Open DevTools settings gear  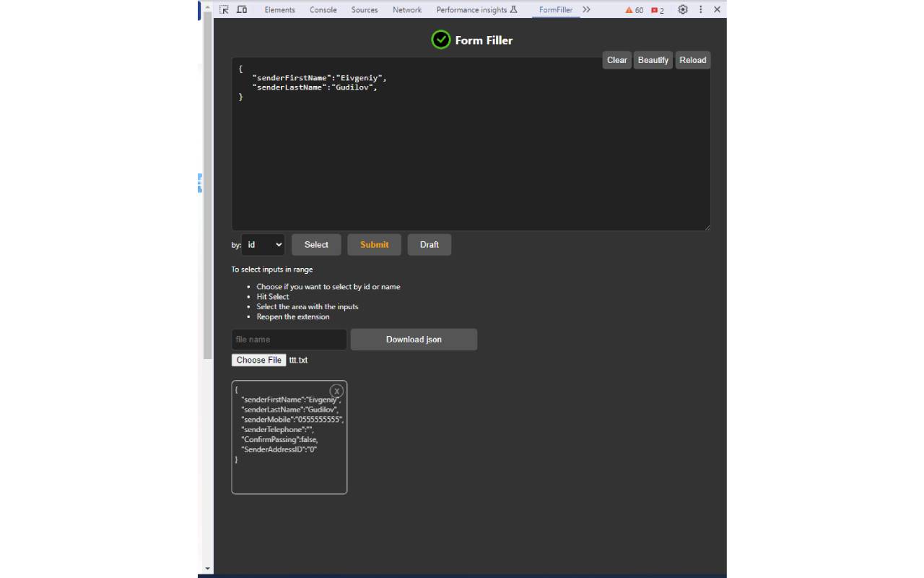[x=683, y=9]
